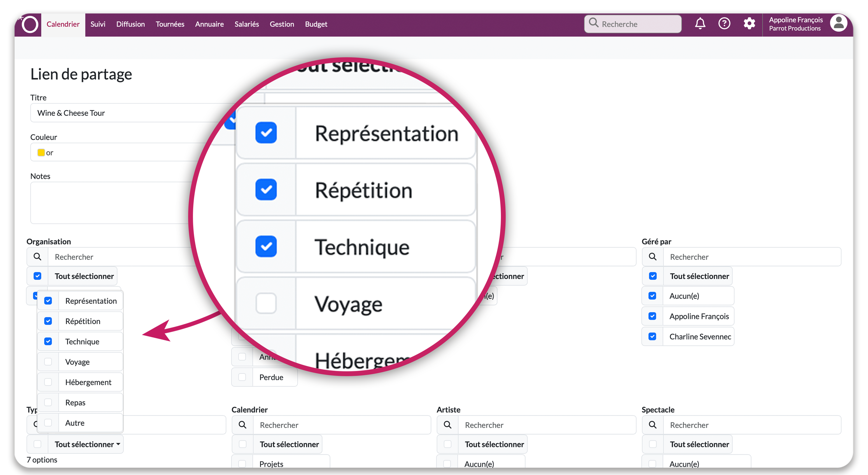This screenshot has height=475, width=868.
Task: Check Tout sélectionner under Artiste
Action: click(447, 444)
